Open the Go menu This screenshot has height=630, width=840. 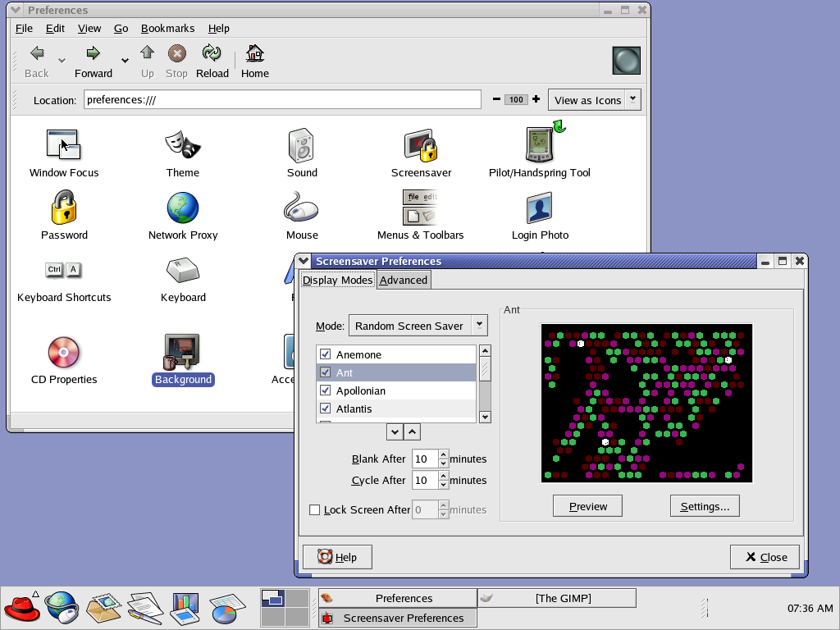121,29
